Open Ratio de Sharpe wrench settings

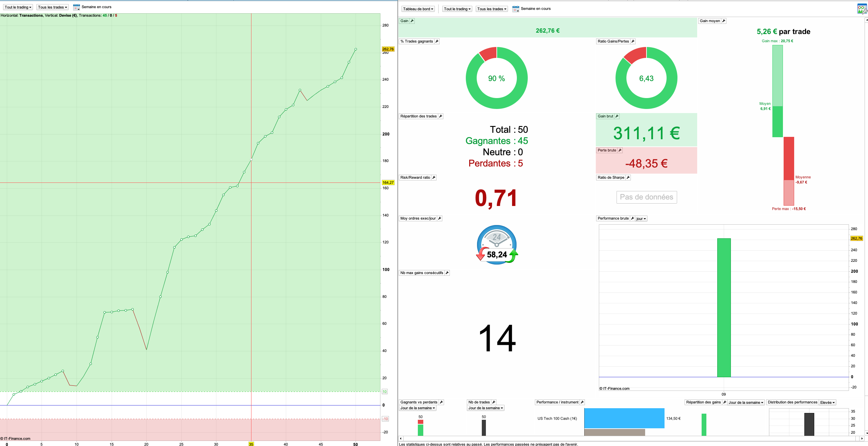tap(628, 177)
